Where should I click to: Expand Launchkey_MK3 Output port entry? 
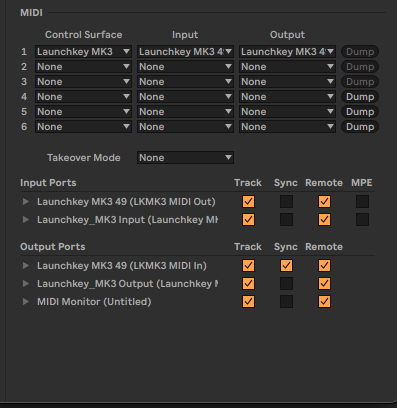(26, 284)
